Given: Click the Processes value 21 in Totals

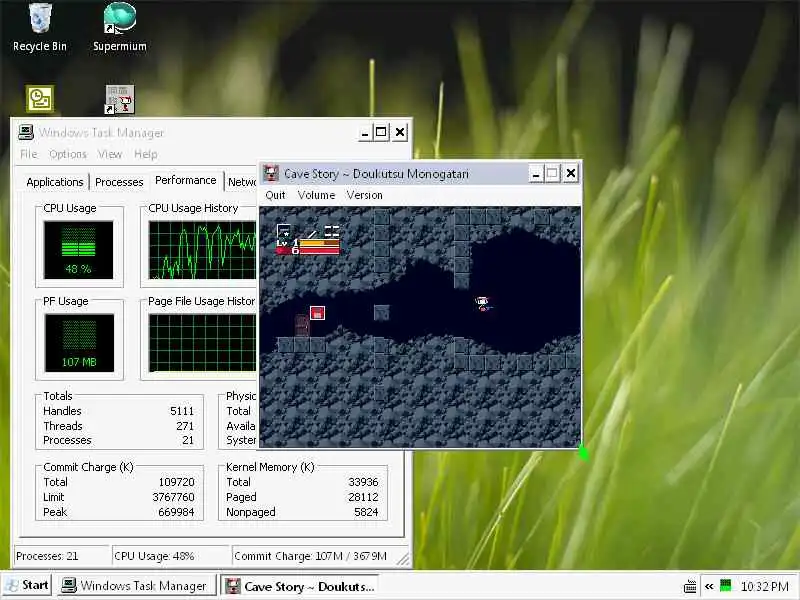Looking at the screenshot, I should 188,440.
